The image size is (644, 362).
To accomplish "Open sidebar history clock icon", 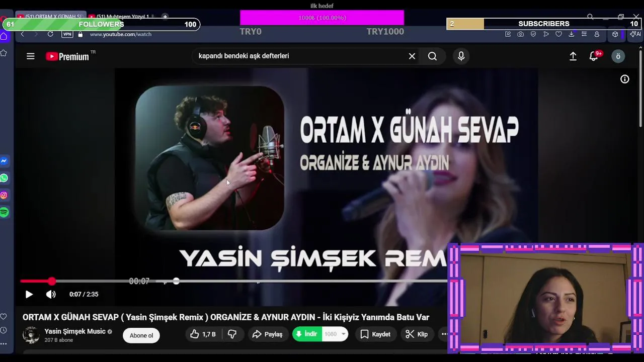I will (4, 330).
